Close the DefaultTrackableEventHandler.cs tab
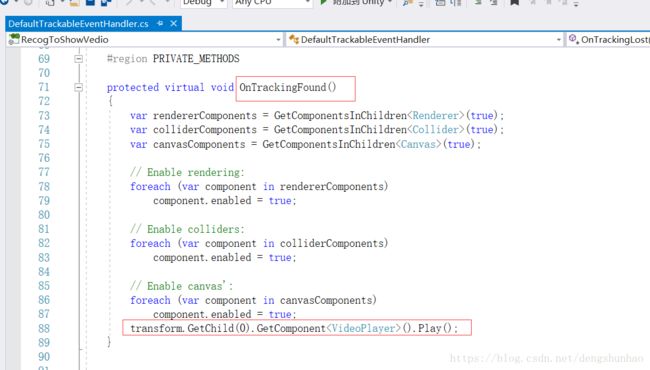 (174, 24)
